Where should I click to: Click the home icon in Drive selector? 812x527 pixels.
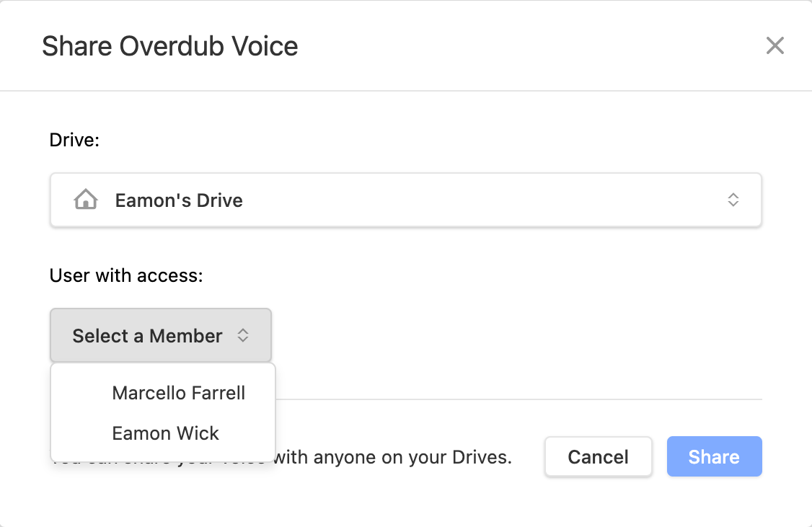coord(85,199)
